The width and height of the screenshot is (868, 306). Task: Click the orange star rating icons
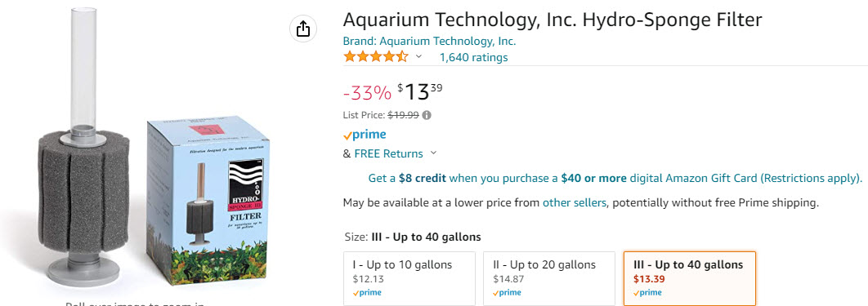[x=376, y=56]
